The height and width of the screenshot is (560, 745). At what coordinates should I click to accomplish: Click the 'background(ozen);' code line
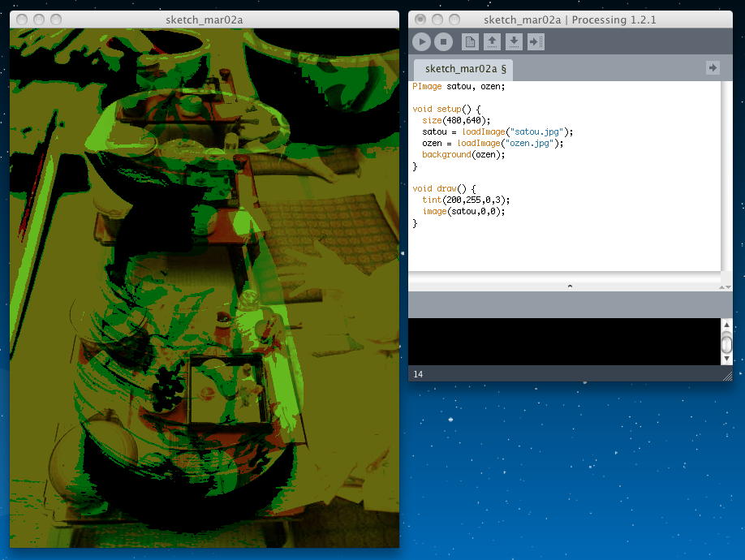(463, 155)
